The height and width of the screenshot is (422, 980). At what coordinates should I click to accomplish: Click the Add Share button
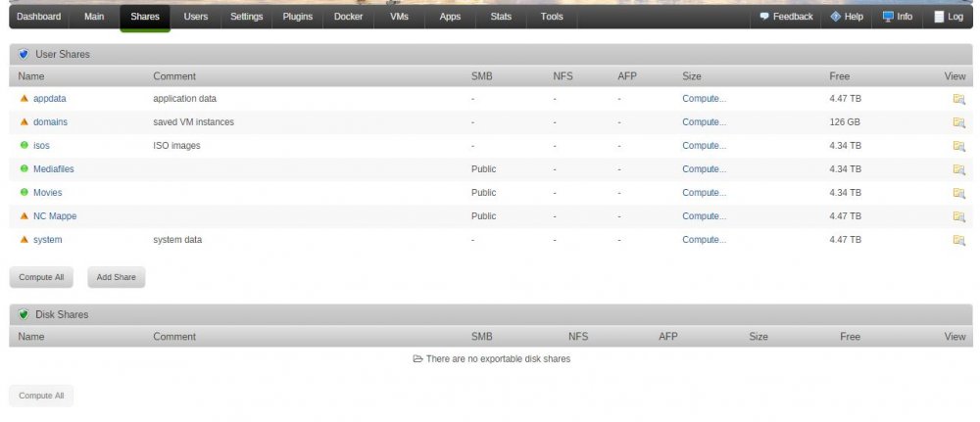[x=117, y=277]
